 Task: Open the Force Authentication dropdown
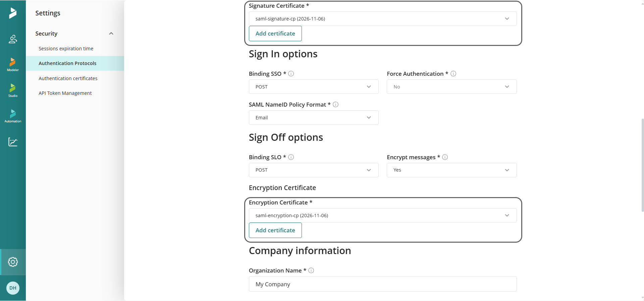452,87
